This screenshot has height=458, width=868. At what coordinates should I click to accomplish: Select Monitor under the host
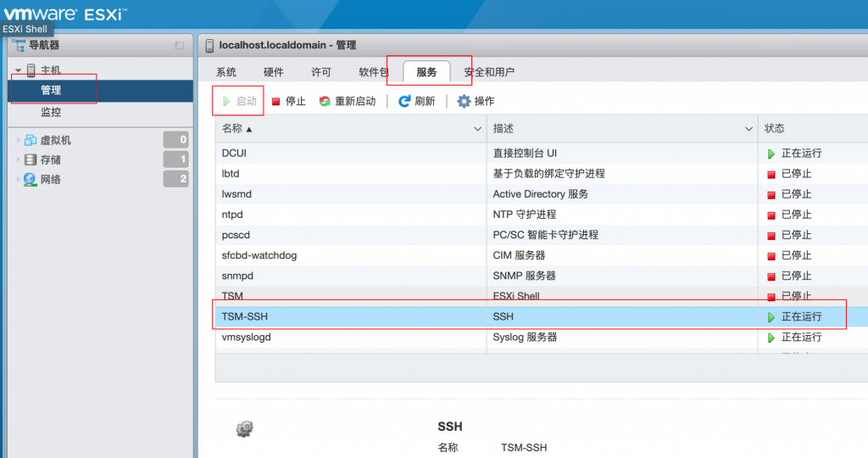[x=51, y=112]
